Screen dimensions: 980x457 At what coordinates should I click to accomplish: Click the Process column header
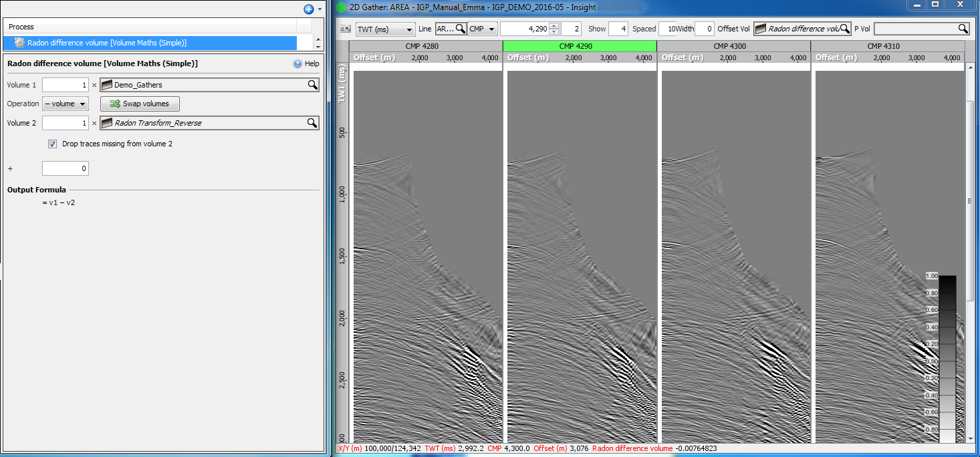point(150,27)
